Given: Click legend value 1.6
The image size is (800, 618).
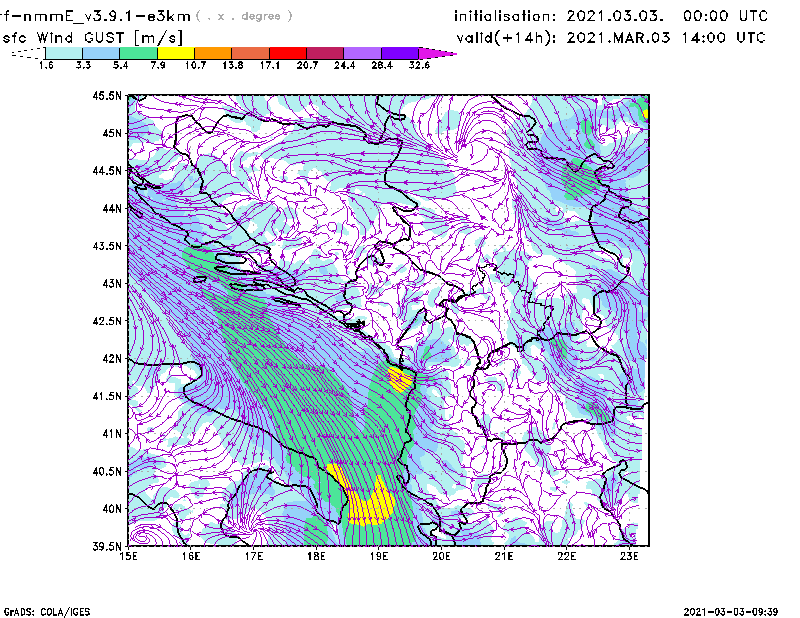Looking at the screenshot, I should pyautogui.click(x=46, y=65).
